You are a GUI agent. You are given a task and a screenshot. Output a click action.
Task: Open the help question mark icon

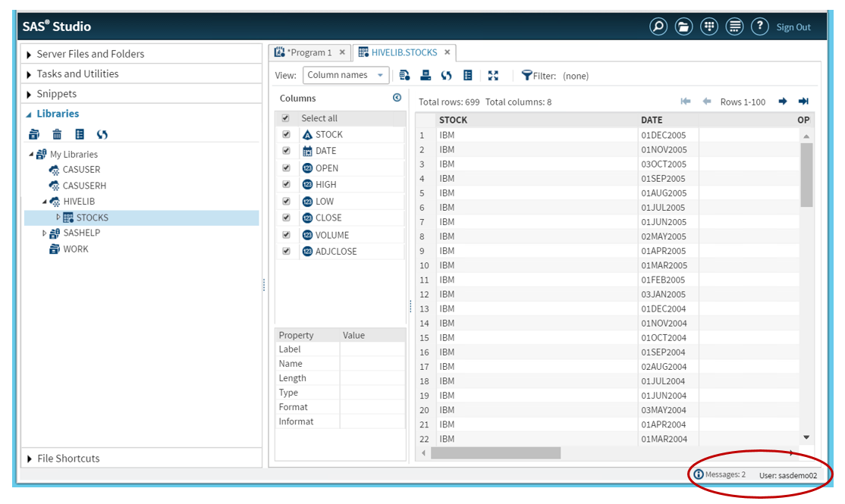tap(759, 27)
